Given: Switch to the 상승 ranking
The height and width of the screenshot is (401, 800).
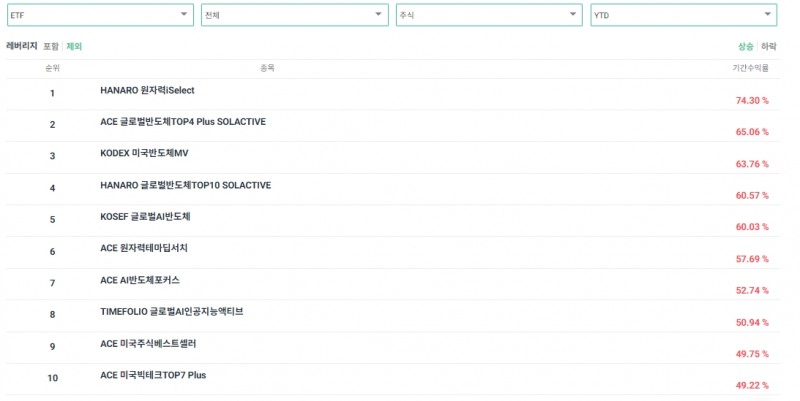Looking at the screenshot, I should (x=745, y=46).
